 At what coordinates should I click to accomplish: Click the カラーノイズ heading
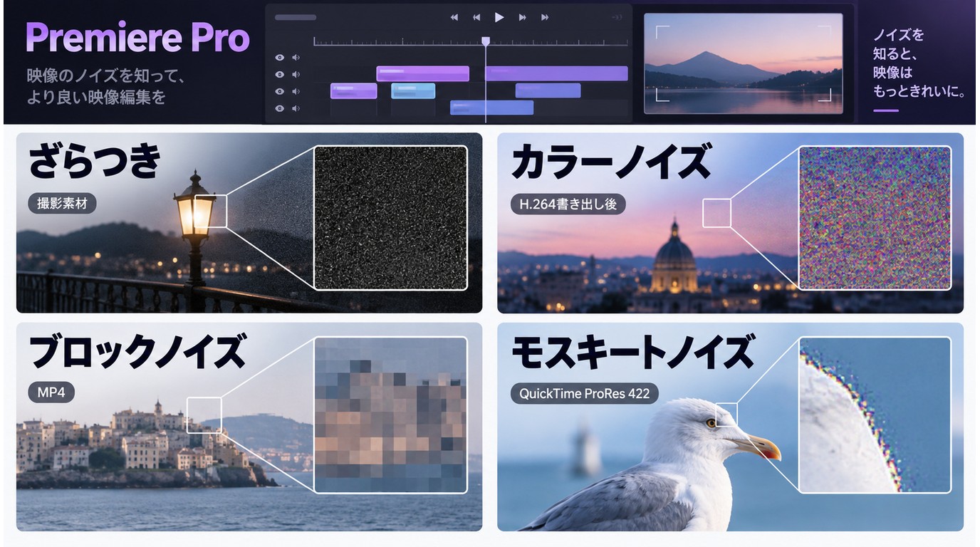(x=610, y=162)
